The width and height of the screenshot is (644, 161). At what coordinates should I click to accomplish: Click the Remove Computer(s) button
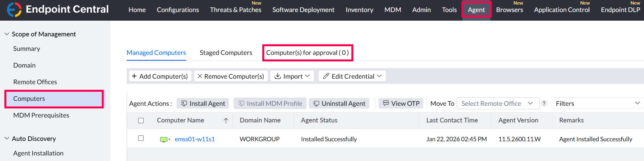tap(231, 76)
